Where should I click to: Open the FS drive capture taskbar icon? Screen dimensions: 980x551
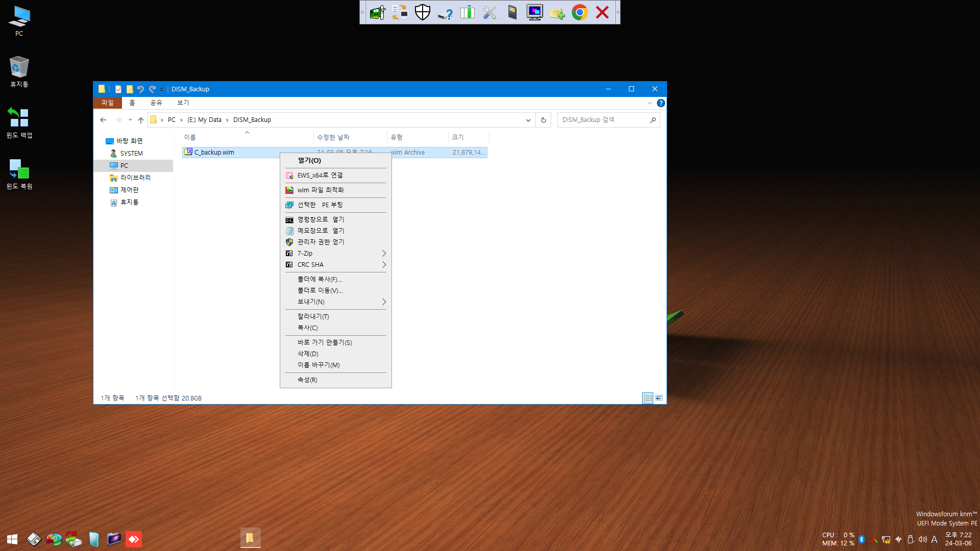coord(73,539)
